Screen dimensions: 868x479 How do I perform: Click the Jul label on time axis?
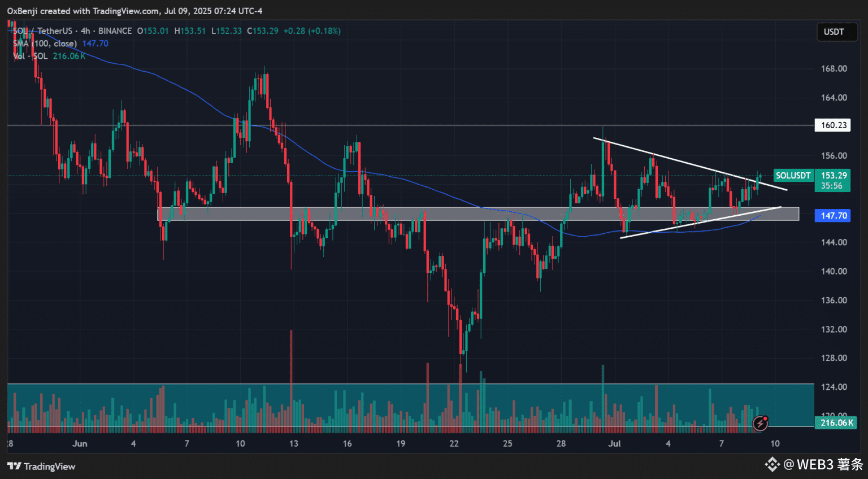tap(614, 443)
